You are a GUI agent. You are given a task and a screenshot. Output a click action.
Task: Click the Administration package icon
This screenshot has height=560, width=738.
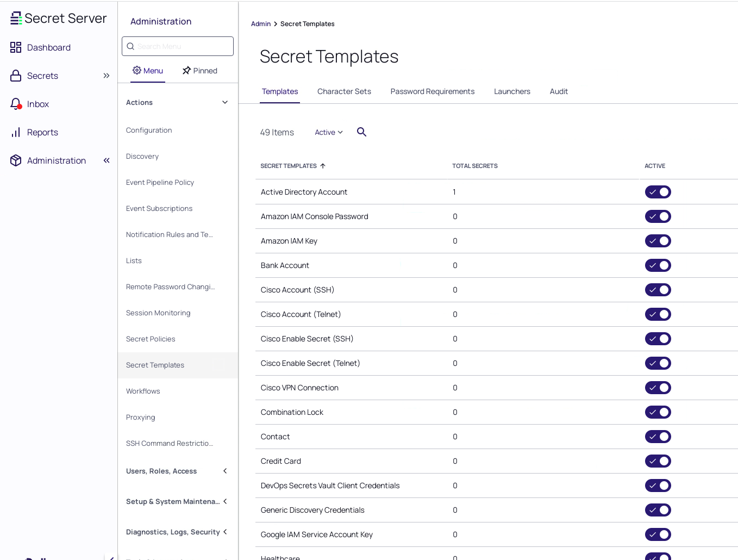pyautogui.click(x=15, y=160)
